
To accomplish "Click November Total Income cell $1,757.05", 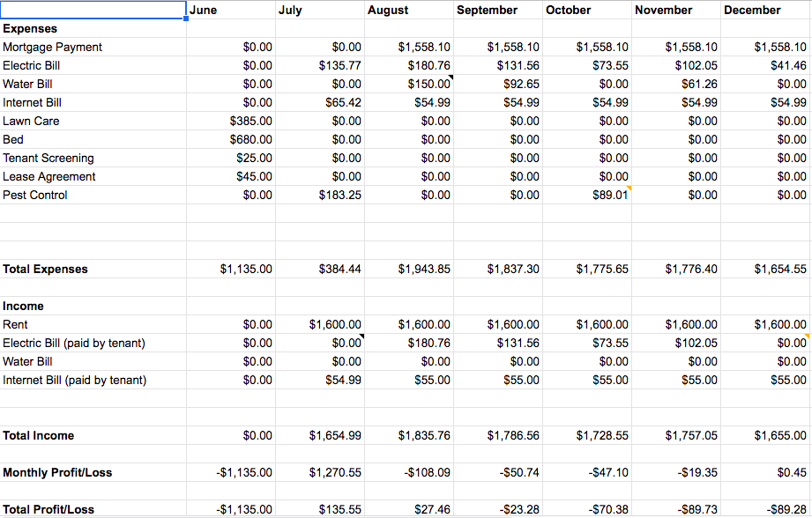I will pyautogui.click(x=676, y=436).
